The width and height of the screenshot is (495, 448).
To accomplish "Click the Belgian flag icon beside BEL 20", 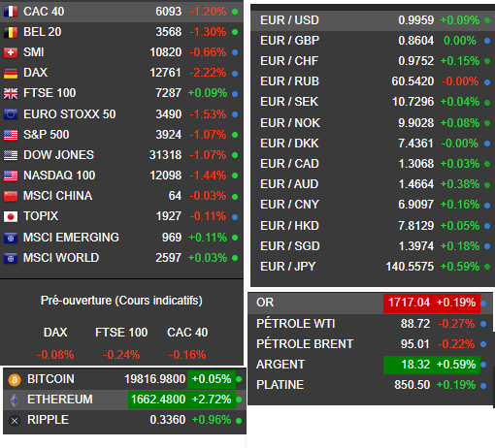I will [11, 32].
